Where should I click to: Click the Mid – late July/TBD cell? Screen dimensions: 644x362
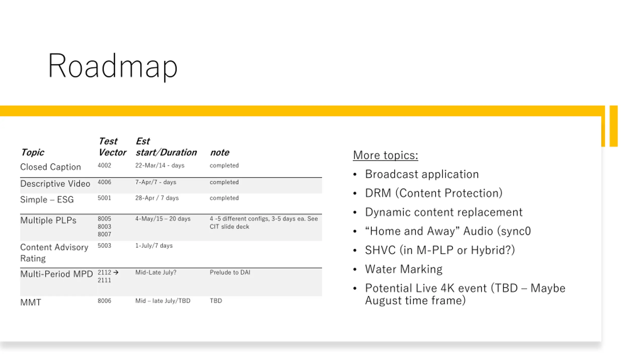(x=163, y=301)
